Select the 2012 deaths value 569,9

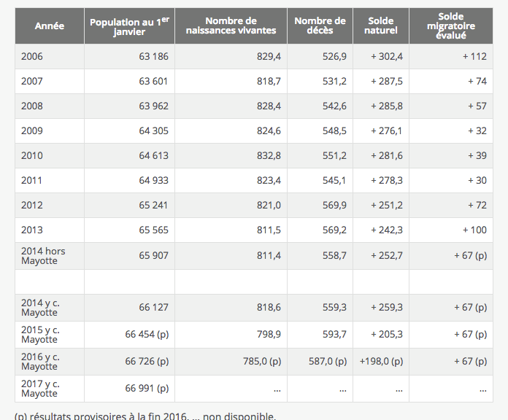pyautogui.click(x=334, y=205)
